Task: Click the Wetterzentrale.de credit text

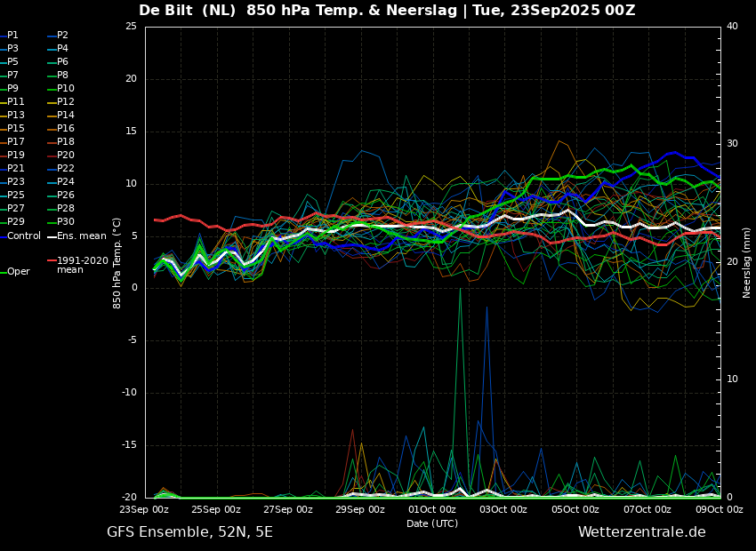Action: coord(642,532)
